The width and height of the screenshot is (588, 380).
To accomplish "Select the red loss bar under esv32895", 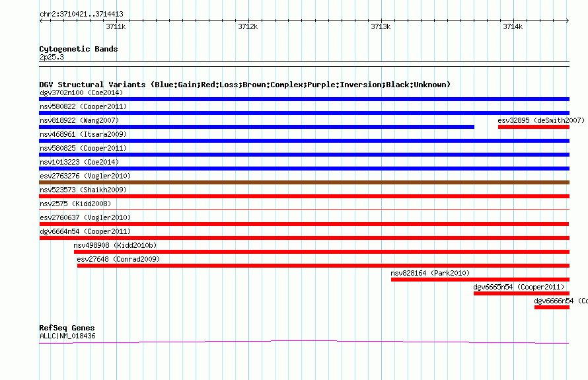I will click(534, 127).
